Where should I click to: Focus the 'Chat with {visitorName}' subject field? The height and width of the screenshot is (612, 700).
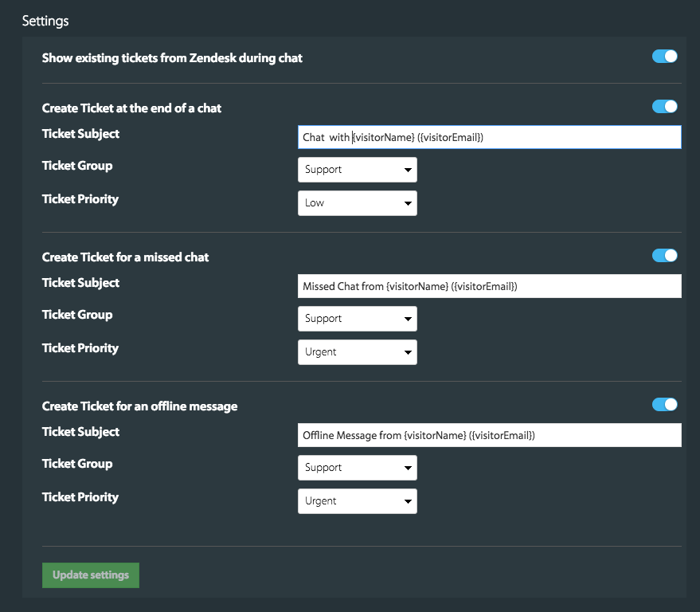point(489,137)
